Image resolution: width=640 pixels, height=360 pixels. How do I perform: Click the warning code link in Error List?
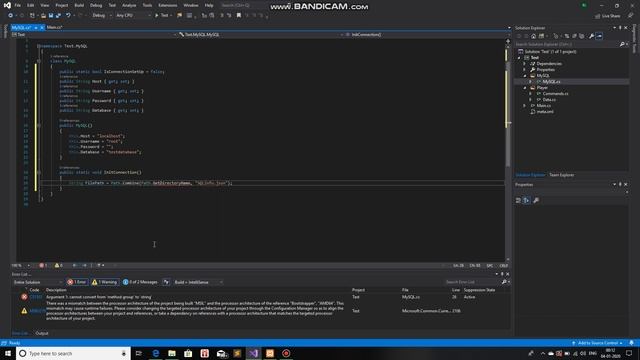(x=37, y=311)
